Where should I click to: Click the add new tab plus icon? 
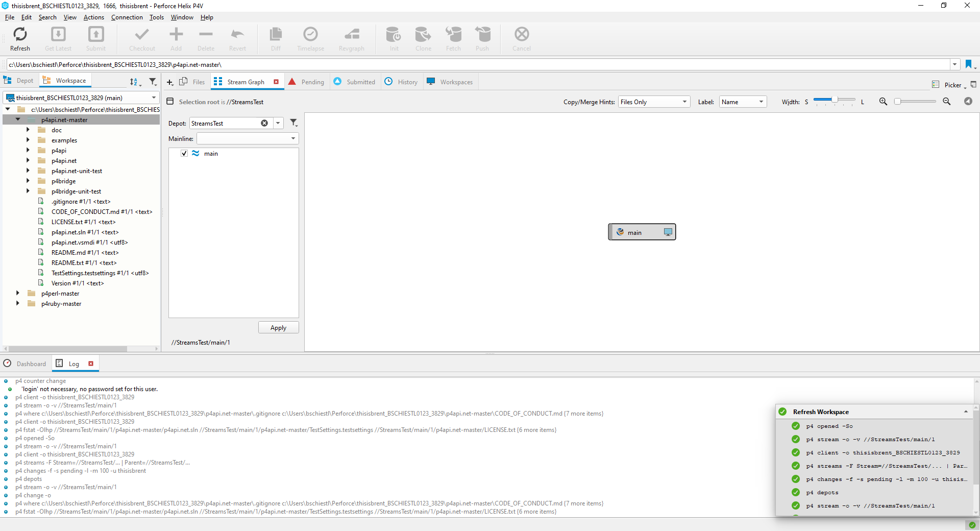click(170, 82)
